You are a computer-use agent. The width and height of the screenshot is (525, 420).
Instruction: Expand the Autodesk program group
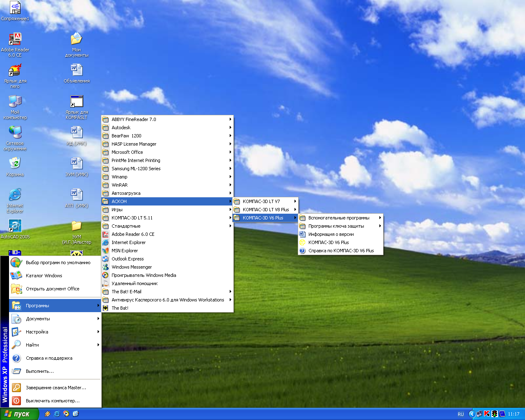click(x=167, y=128)
